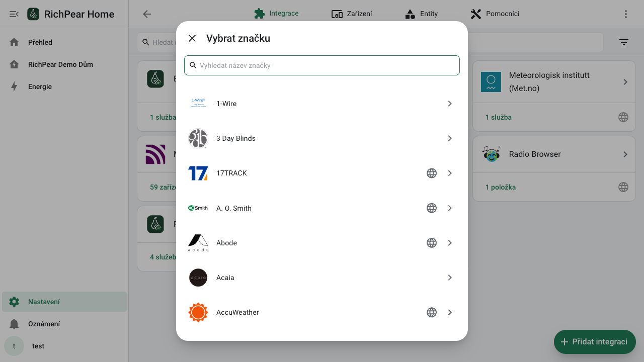The image size is (644, 362).
Task: Open the 1 služba link on the Met.no card
Action: (499, 117)
